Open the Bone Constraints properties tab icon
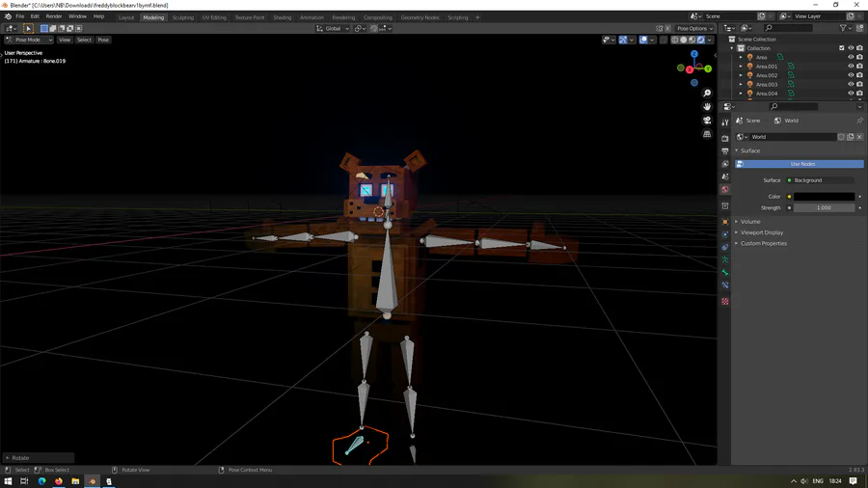Viewport: 868px width, 488px height. (725, 285)
